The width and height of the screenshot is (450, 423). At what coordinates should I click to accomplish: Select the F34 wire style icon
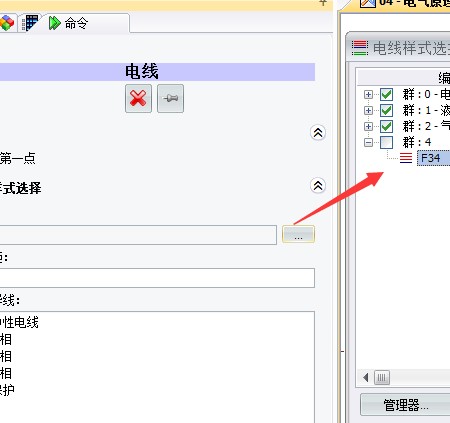click(x=406, y=158)
